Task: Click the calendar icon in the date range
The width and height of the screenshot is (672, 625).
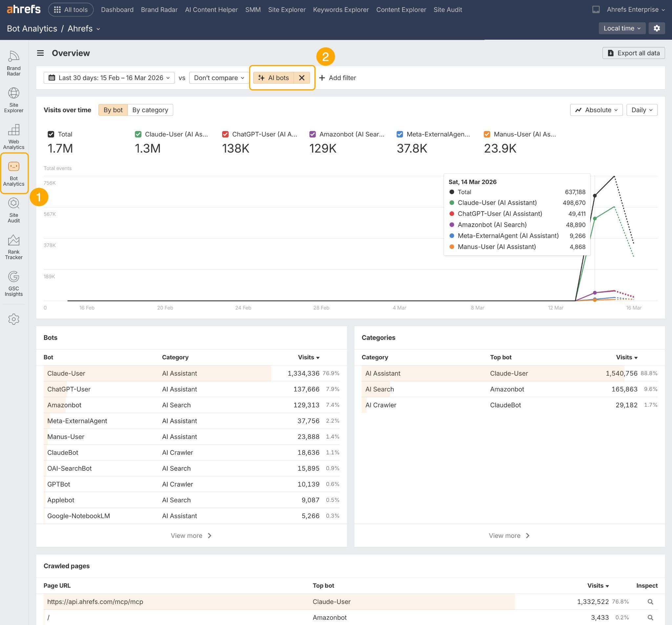Action: point(52,78)
